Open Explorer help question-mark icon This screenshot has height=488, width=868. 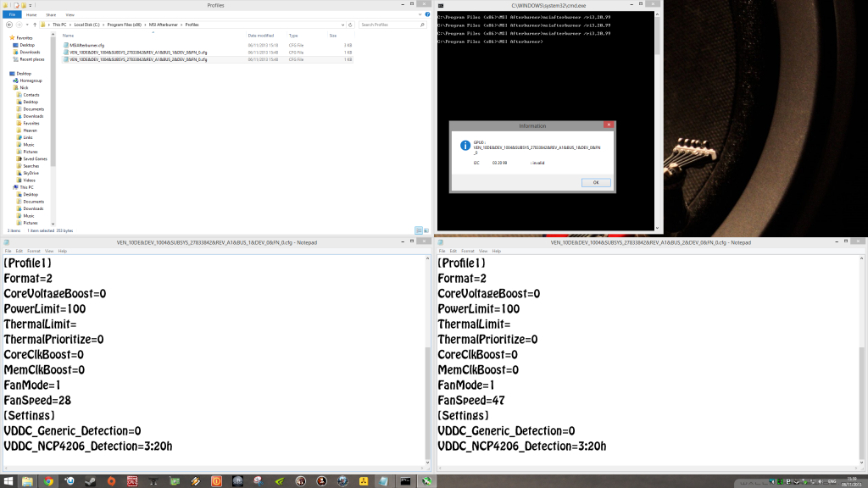click(x=427, y=15)
